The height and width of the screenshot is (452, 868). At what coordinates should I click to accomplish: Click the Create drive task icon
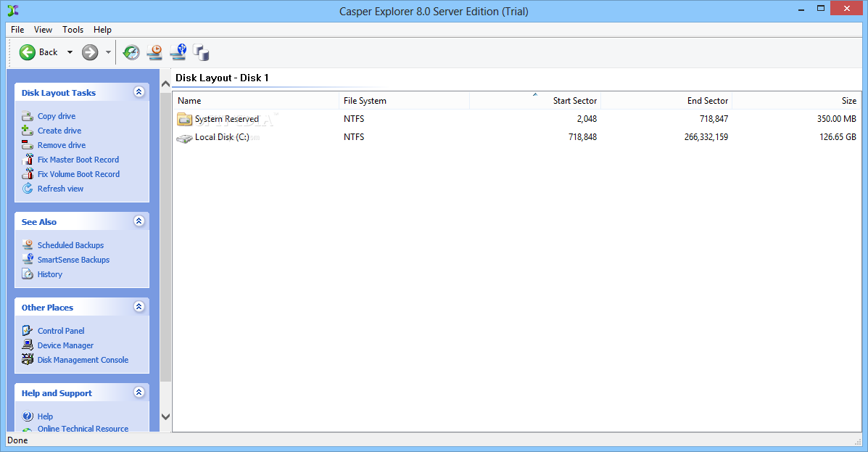point(28,131)
